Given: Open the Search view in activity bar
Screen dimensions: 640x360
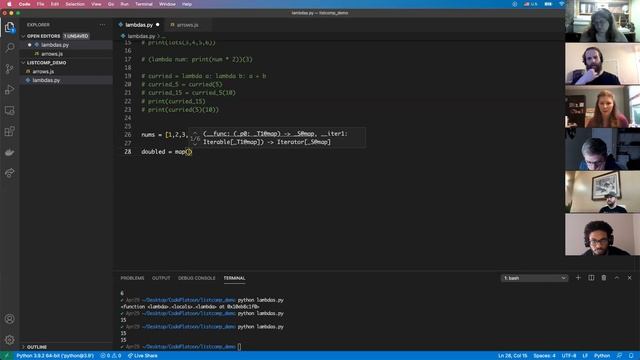Looking at the screenshot, I should (x=9, y=48).
